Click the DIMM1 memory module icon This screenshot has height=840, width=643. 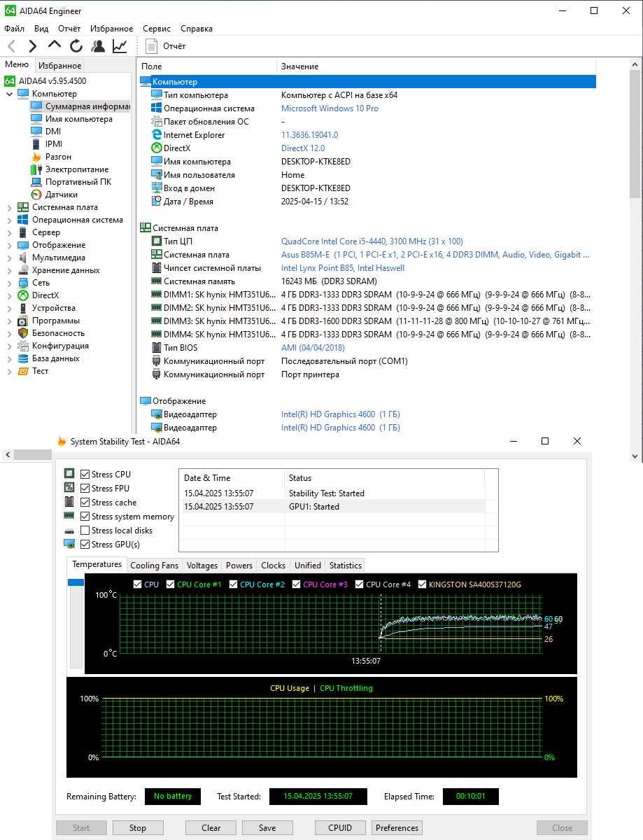point(157,295)
